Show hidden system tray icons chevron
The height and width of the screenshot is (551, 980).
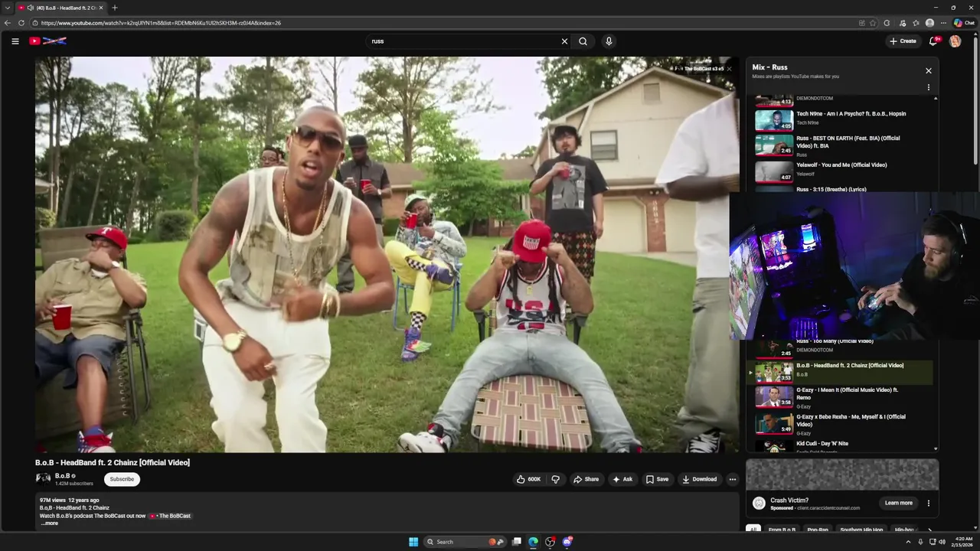tap(909, 542)
